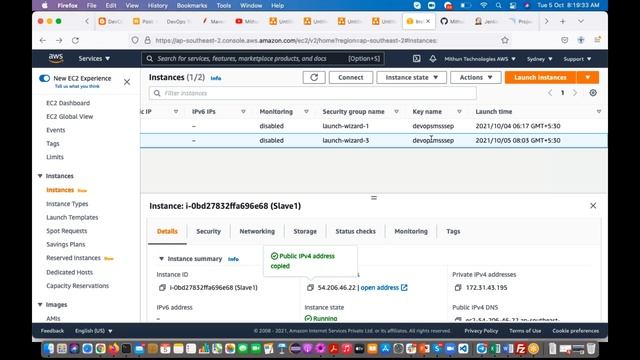
Task: Collapse the Instances sidebar section
Action: click(x=40, y=176)
